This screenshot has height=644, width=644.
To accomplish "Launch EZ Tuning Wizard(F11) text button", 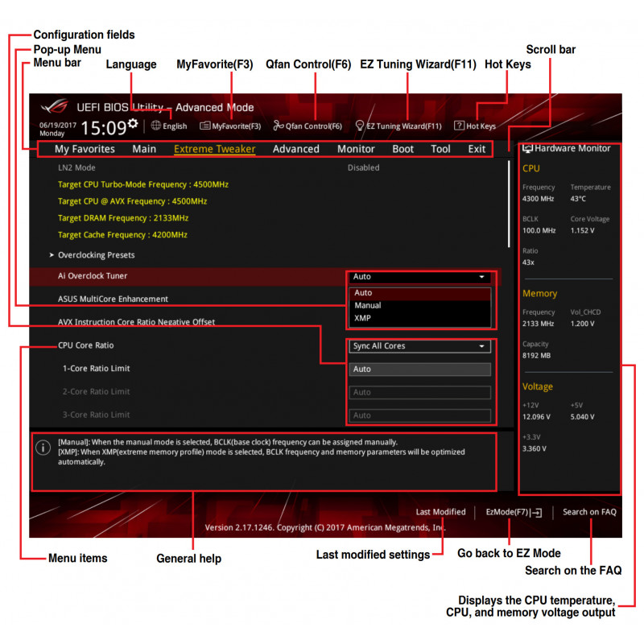I will click(404, 126).
